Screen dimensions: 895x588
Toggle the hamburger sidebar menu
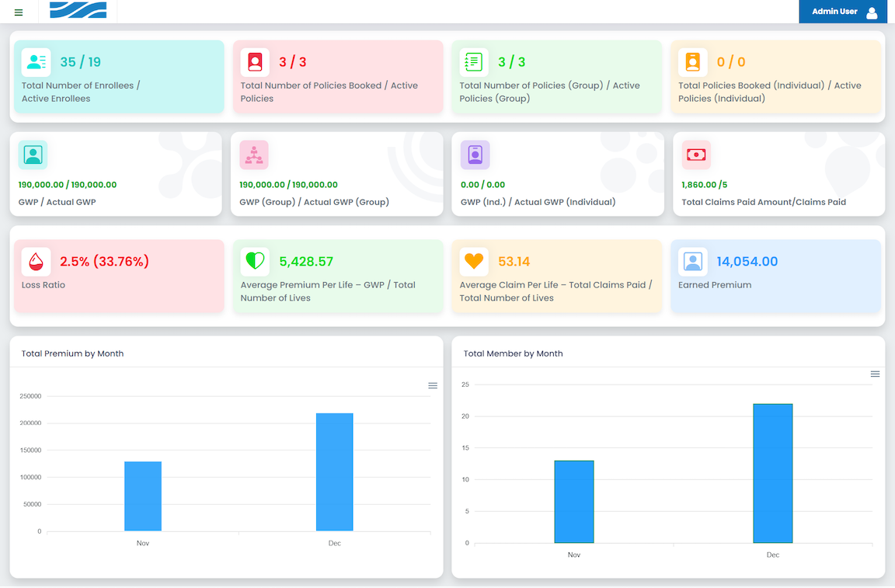[19, 12]
